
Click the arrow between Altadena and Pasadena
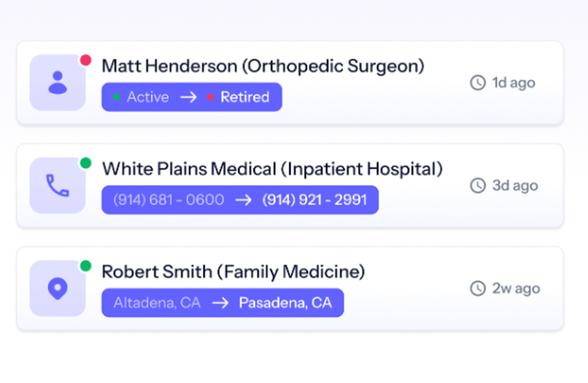pyautogui.click(x=219, y=303)
